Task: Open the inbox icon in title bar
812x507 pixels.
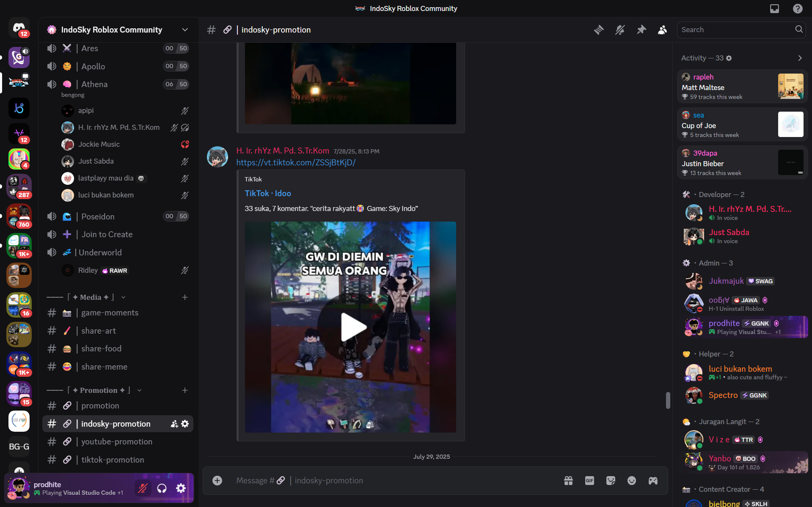Action: pos(774,8)
